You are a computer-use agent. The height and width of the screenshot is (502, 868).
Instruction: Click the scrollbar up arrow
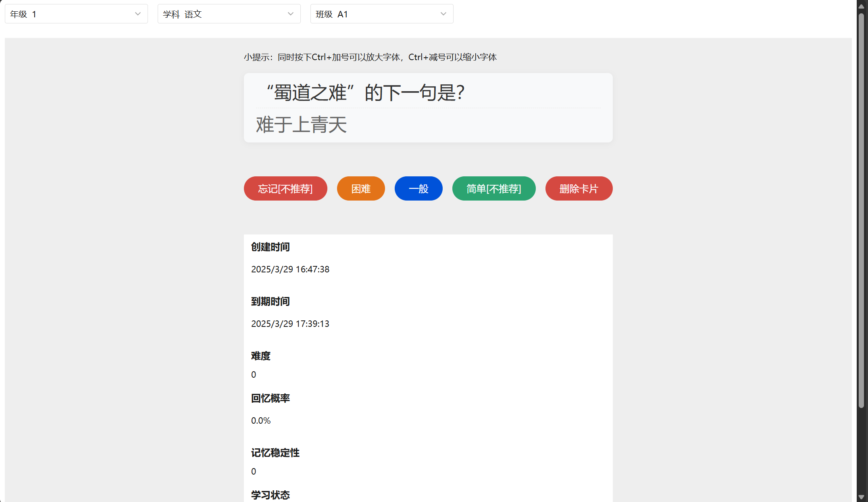[x=861, y=6]
